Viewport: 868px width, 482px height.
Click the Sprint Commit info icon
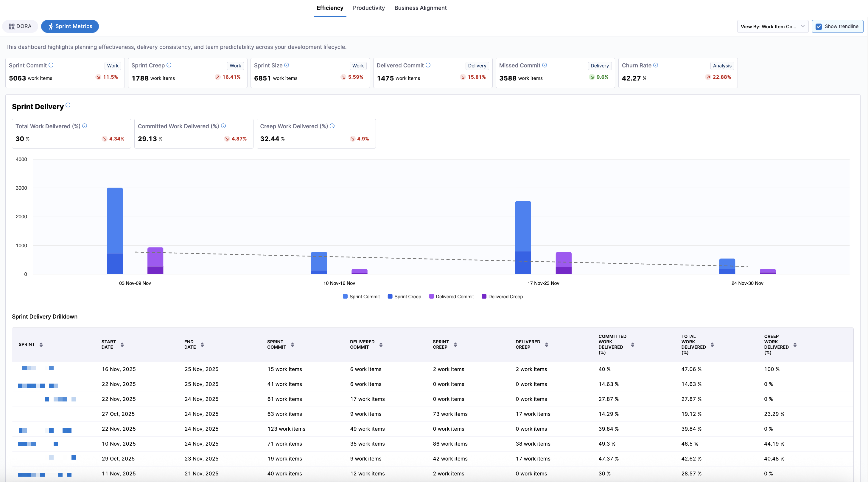coord(51,65)
